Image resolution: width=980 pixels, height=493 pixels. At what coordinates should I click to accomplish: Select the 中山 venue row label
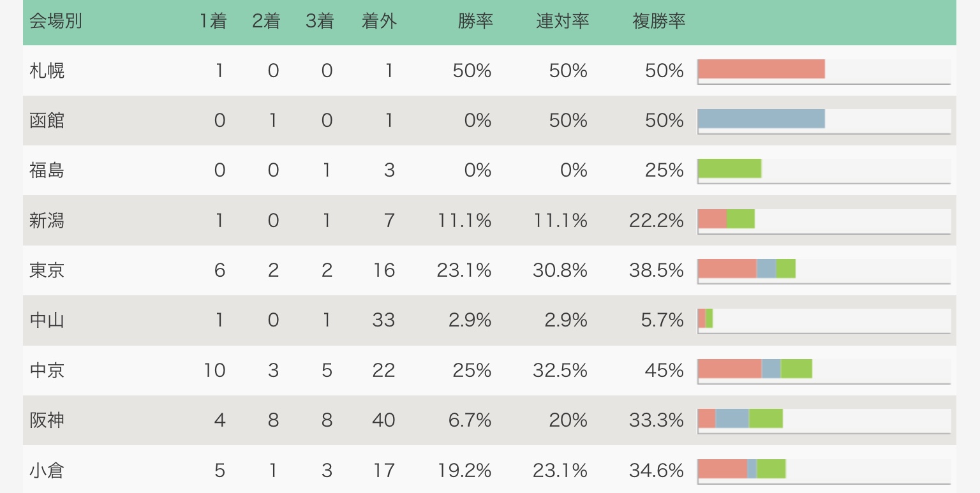coord(47,320)
